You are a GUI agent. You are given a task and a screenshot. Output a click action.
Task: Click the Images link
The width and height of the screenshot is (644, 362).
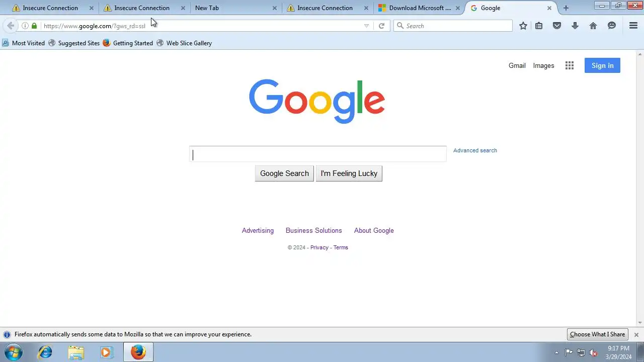tap(543, 65)
